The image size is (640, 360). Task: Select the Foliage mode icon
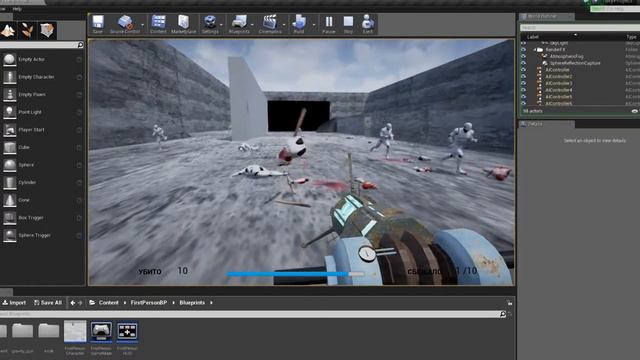pos(27,30)
